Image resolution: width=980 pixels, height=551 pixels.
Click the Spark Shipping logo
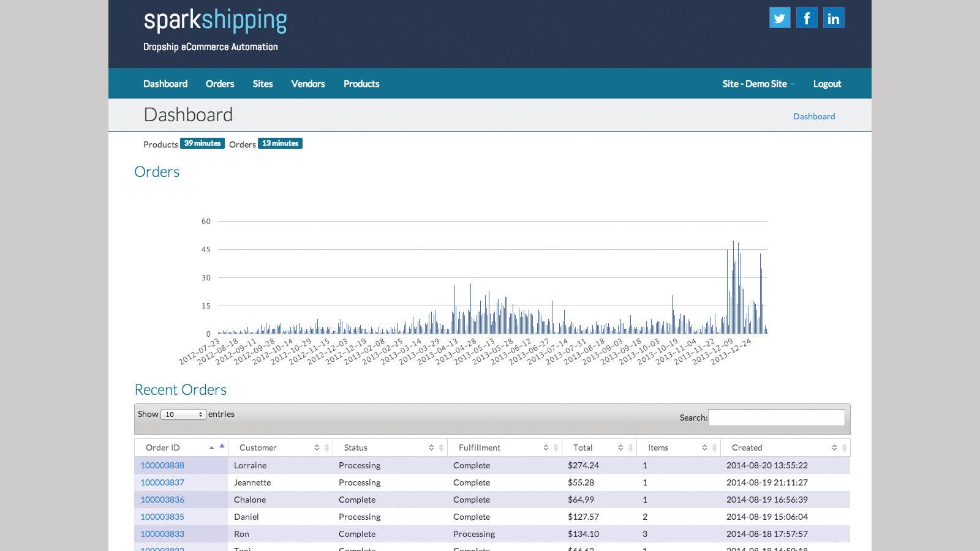(x=215, y=21)
